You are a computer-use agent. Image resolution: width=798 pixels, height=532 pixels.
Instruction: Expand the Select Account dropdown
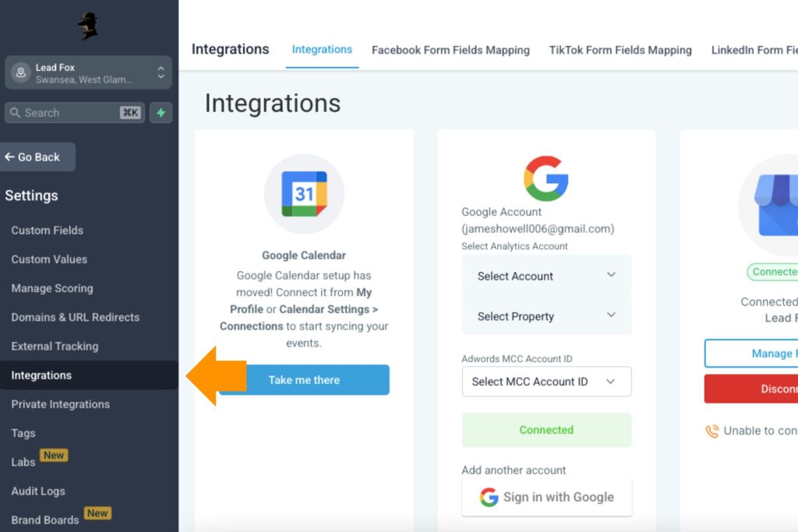[x=546, y=276]
